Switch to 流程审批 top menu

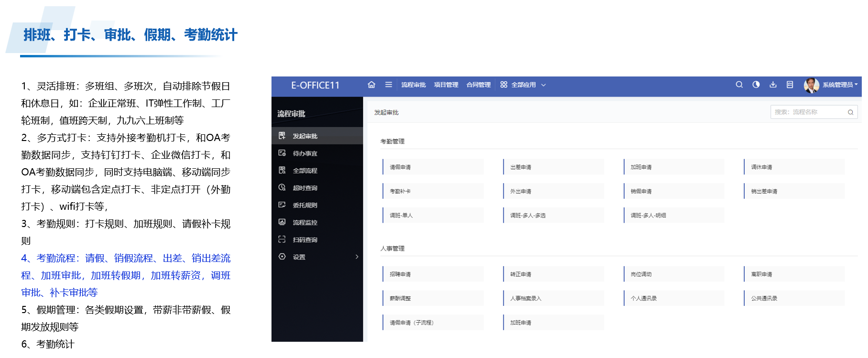click(x=413, y=85)
